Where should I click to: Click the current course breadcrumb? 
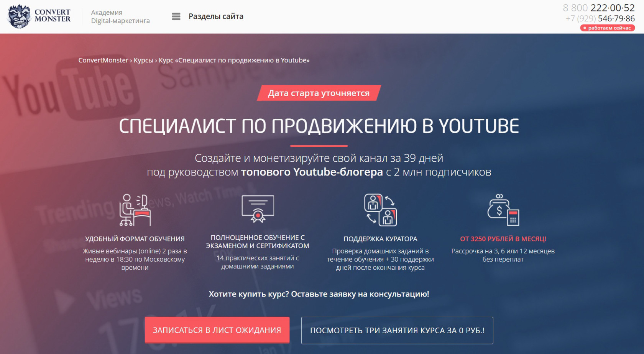coord(234,60)
